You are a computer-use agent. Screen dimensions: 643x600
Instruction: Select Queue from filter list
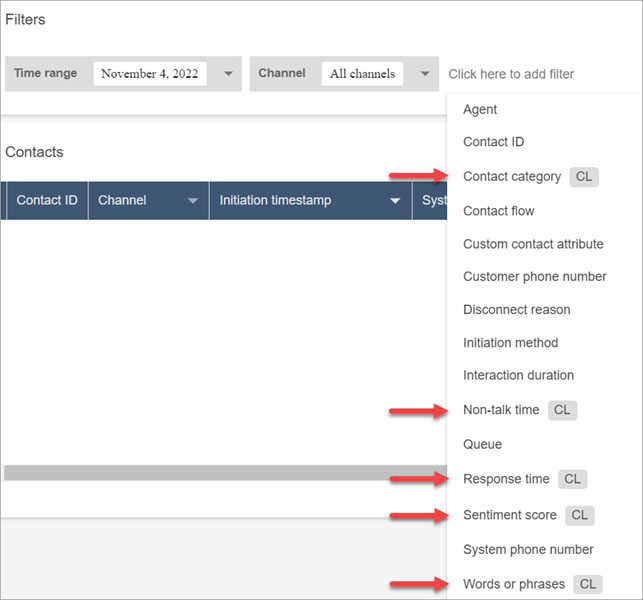point(482,444)
